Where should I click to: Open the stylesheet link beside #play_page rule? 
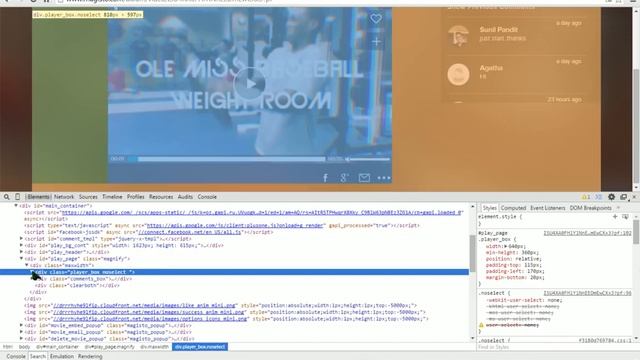click(x=587, y=233)
